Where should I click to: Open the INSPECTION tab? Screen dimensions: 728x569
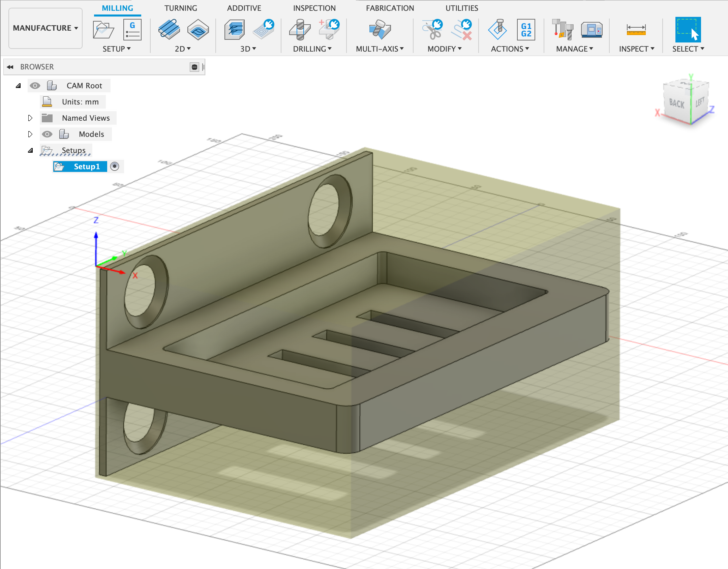click(314, 8)
